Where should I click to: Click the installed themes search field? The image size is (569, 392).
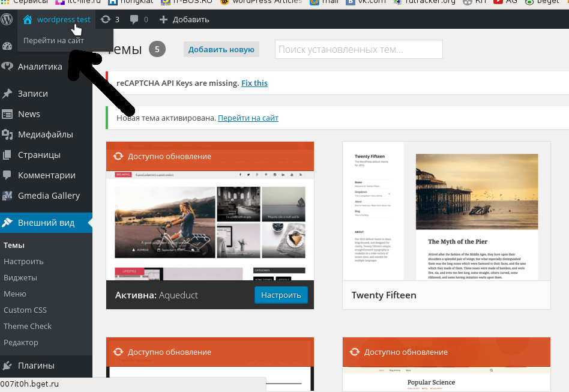tap(359, 49)
